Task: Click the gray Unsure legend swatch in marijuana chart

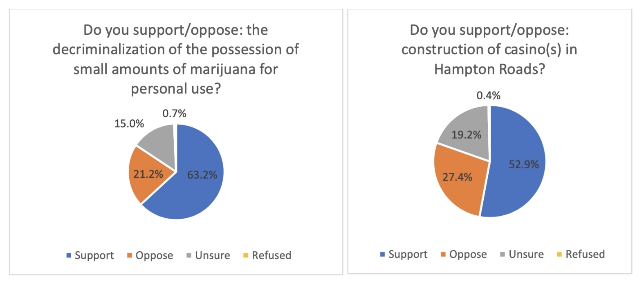Action: (x=189, y=256)
